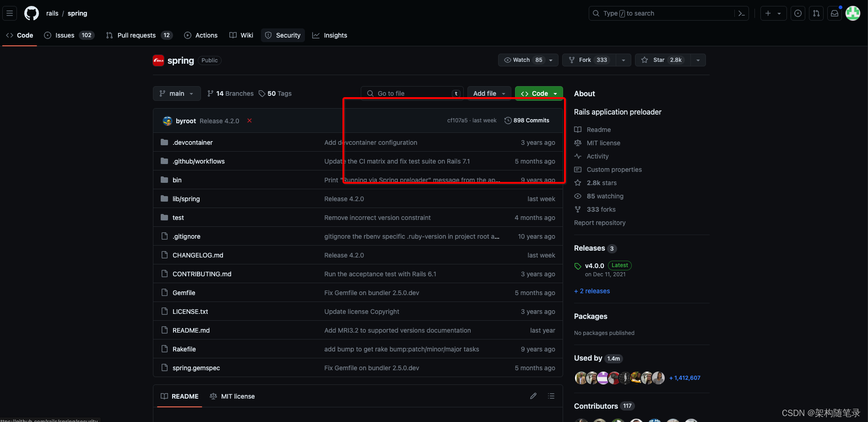Open the CHANGELOG.md file
Screen dimensions: 868x422
click(x=198, y=255)
